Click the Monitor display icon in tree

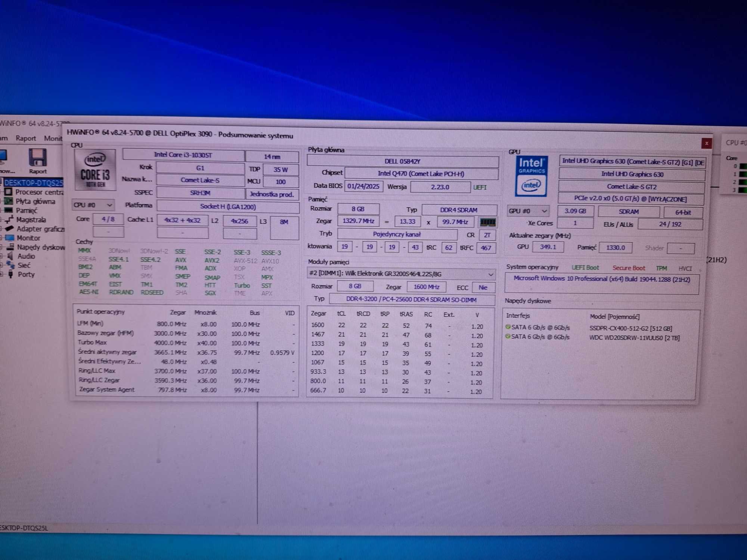coord(10,238)
